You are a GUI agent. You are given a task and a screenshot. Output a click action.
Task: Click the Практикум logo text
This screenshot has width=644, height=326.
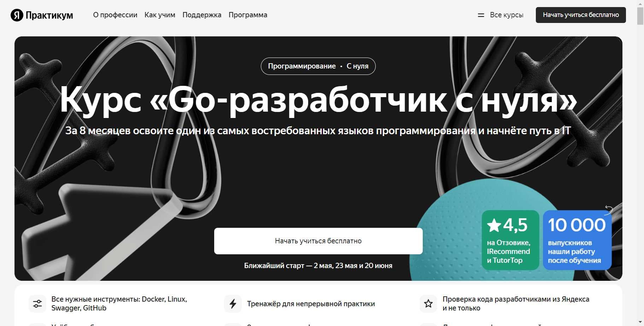[49, 15]
